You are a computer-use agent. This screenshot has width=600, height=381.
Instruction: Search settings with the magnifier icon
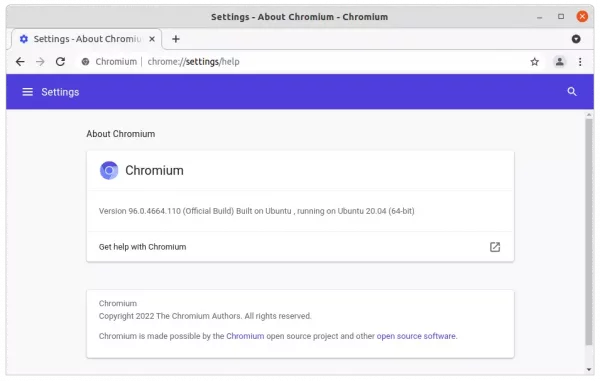coord(572,91)
